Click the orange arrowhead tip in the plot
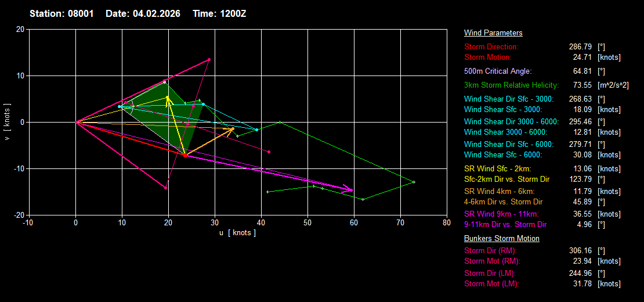The height and width of the screenshot is (302, 644). [x=231, y=129]
